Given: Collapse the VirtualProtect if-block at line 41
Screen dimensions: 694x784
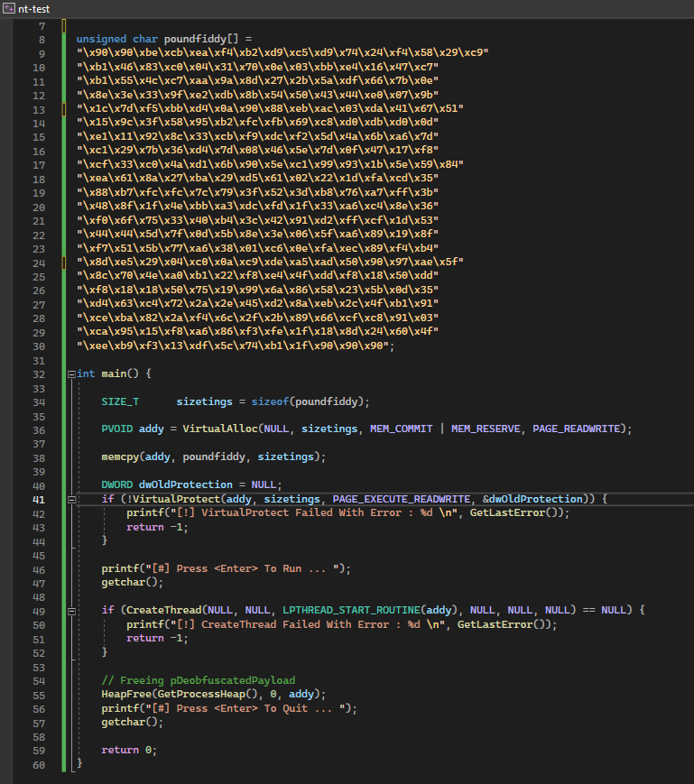Looking at the screenshot, I should pyautogui.click(x=71, y=499).
